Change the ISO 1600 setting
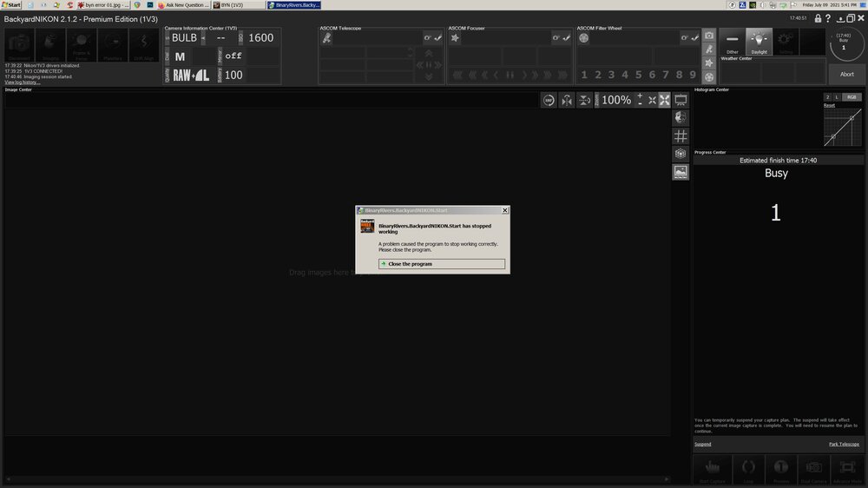868x488 pixels. tap(260, 37)
